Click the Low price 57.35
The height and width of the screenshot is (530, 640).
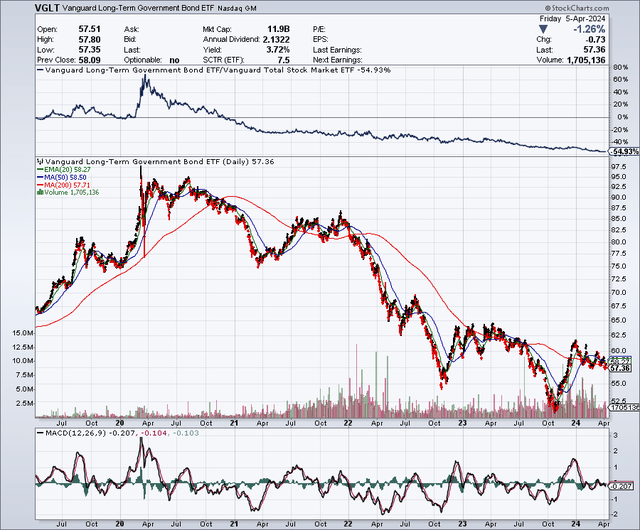tap(89, 50)
